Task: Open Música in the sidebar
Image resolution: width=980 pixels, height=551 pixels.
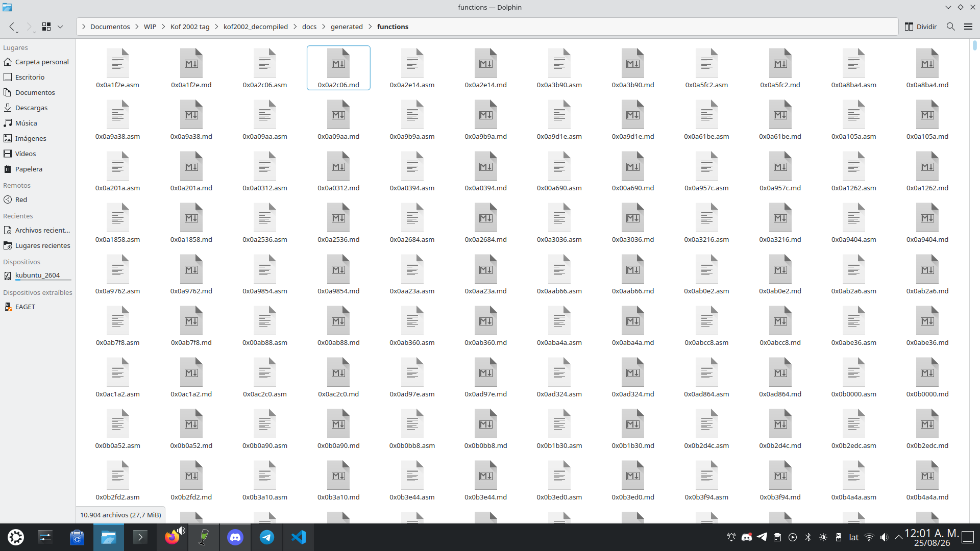Action: tap(38, 123)
